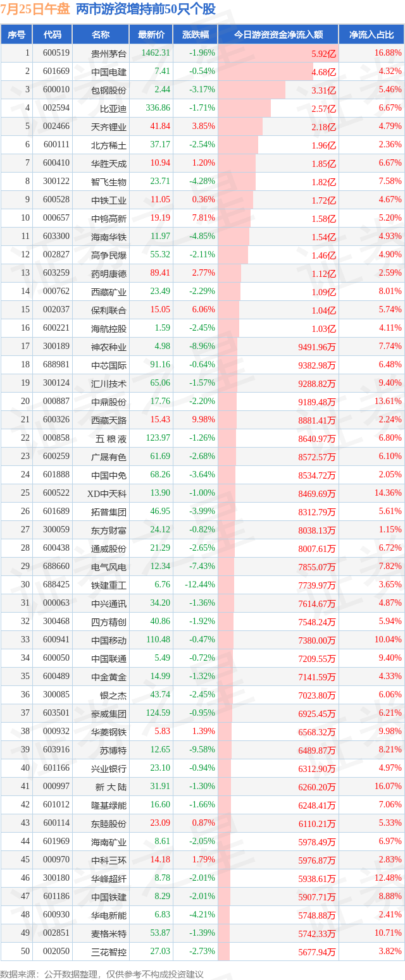Select stock code 600410
The image size is (405, 980).
point(56,163)
